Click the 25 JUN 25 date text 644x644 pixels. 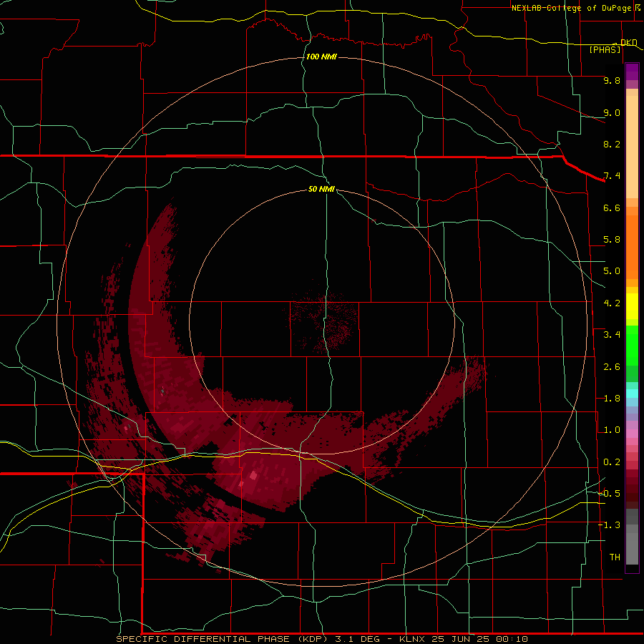coord(461,639)
